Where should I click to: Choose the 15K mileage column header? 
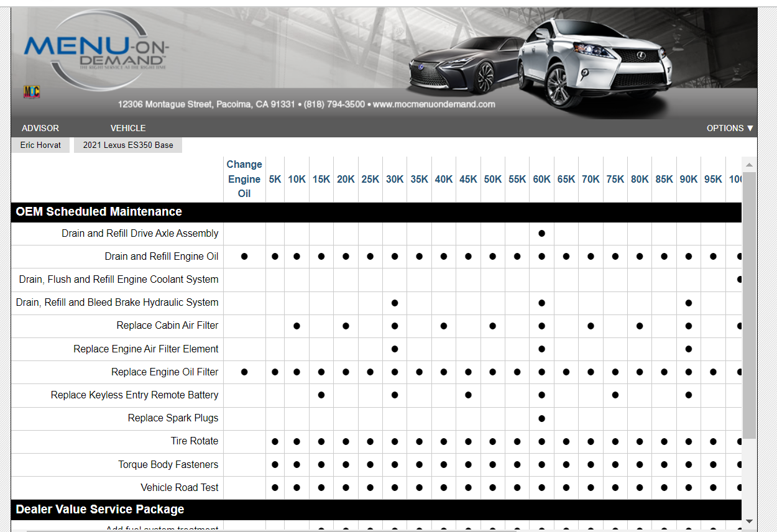click(x=321, y=179)
